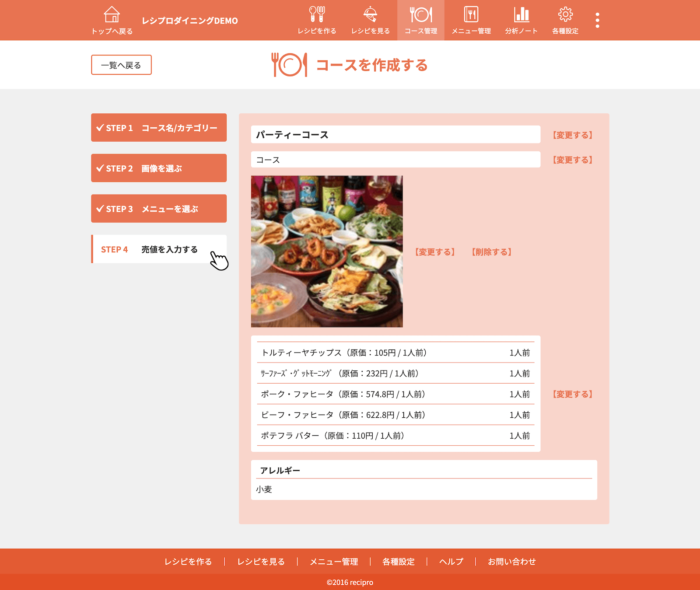Select STEP 4 売値を入力する
The image size is (700, 590).
coord(158,249)
